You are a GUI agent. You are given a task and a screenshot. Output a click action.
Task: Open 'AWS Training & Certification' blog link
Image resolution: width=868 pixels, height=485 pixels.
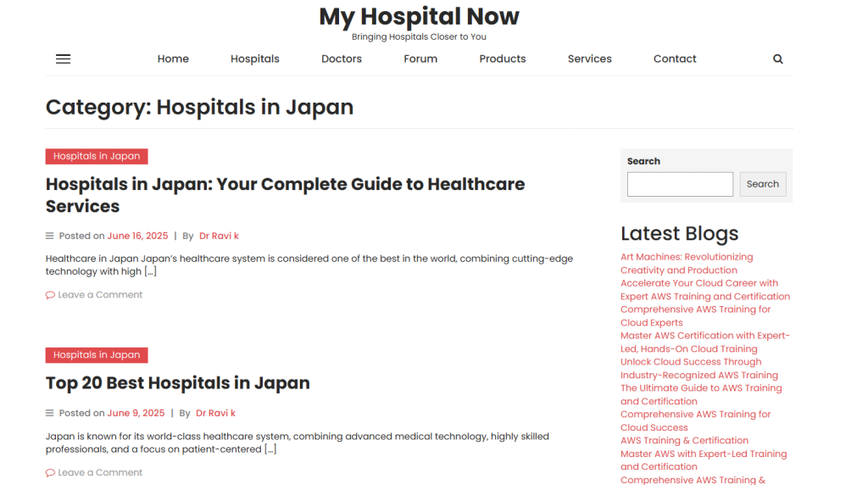pos(684,440)
